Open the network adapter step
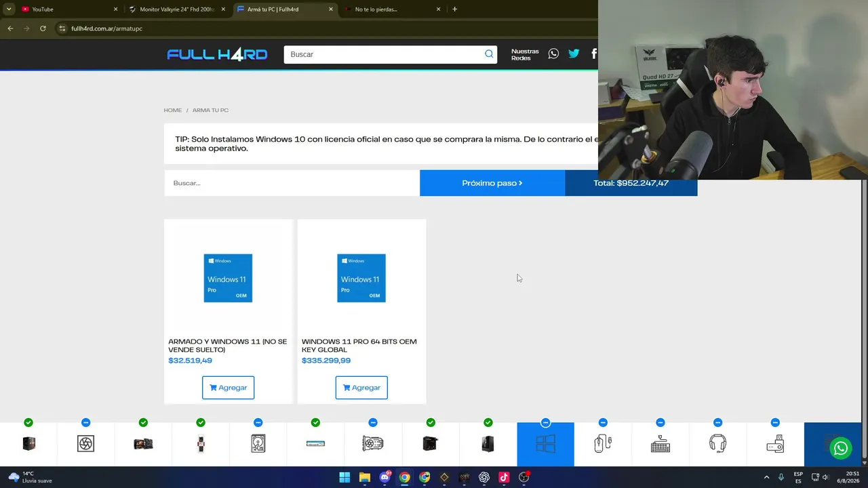This screenshot has height=488, width=868. (x=775, y=444)
